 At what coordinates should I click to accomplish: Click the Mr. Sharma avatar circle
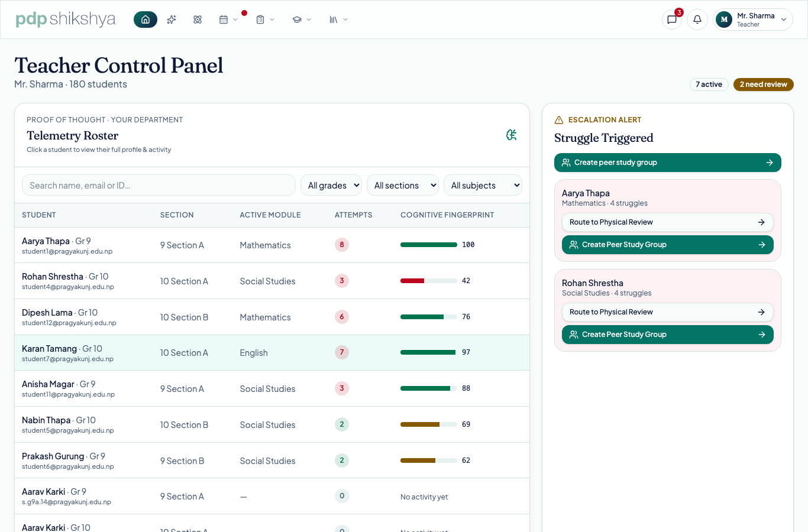pos(724,20)
